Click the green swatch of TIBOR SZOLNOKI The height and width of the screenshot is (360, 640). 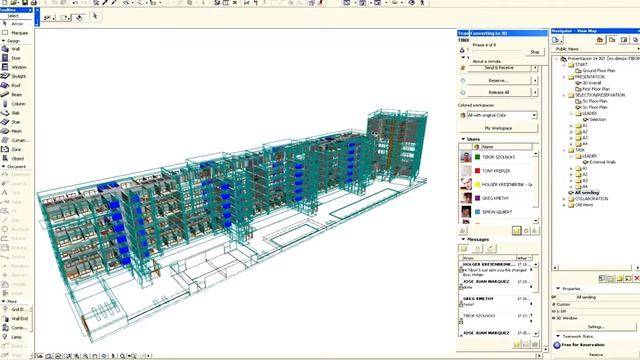(x=477, y=157)
